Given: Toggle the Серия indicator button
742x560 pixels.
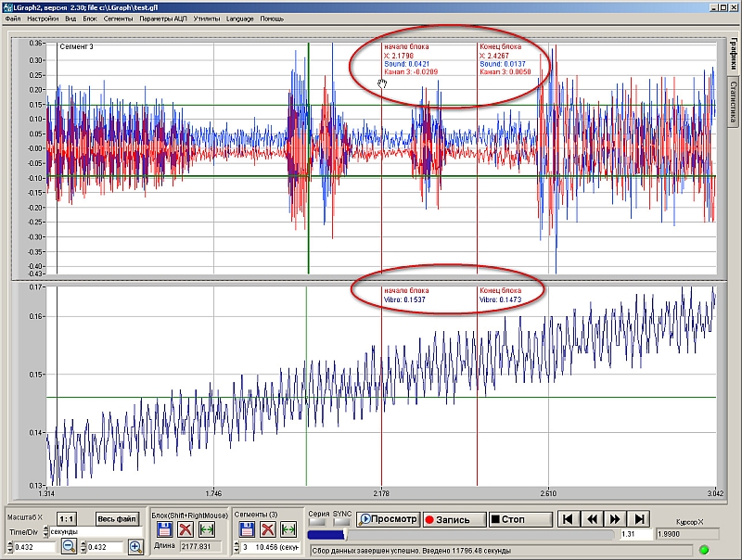Looking at the screenshot, I should point(316,522).
